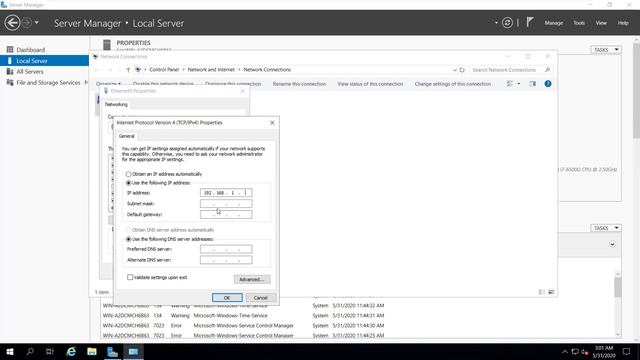The height and width of the screenshot is (360, 640).
Task: Enable Validate settings upon exit checkbox
Action: coord(130,278)
